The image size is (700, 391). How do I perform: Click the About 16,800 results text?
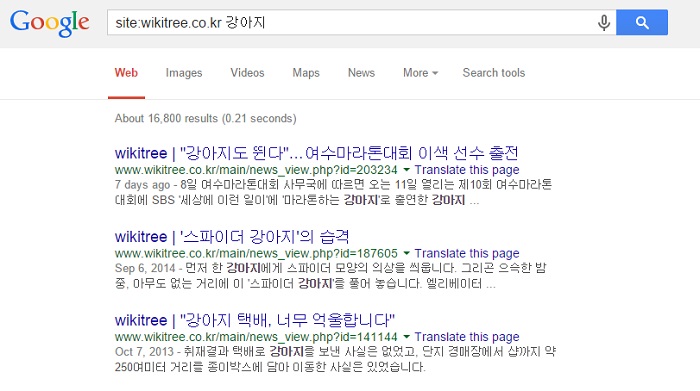tap(205, 118)
